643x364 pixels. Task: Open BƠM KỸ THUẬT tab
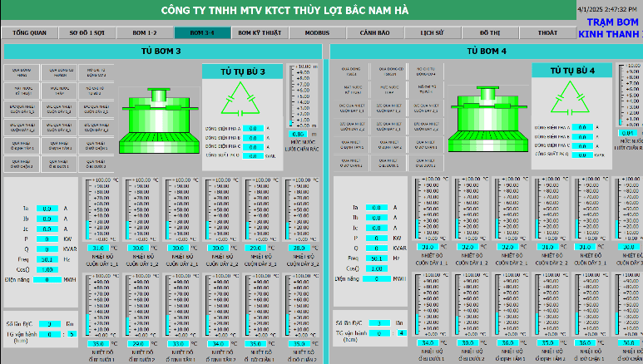(260, 32)
